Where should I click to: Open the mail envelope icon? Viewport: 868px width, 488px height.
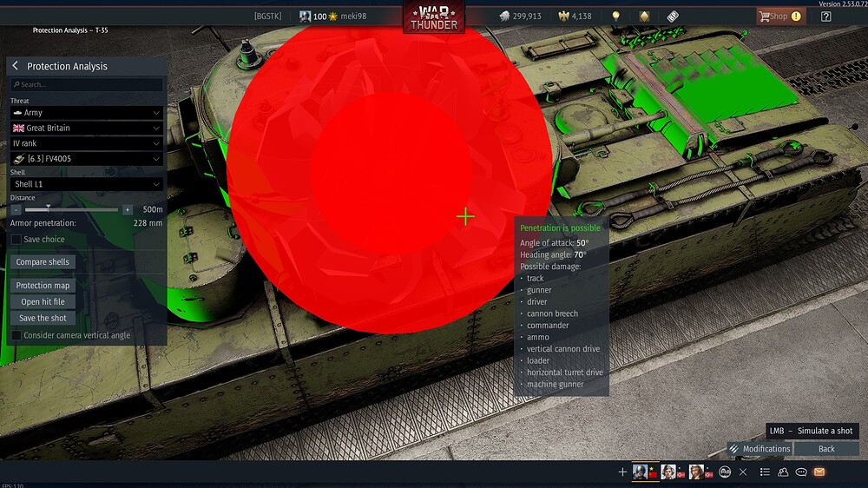819,472
